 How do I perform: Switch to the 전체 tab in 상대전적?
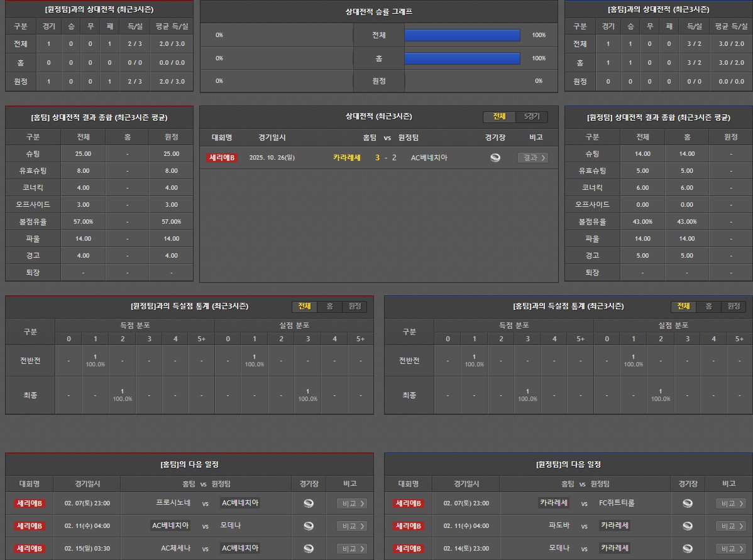tap(499, 117)
